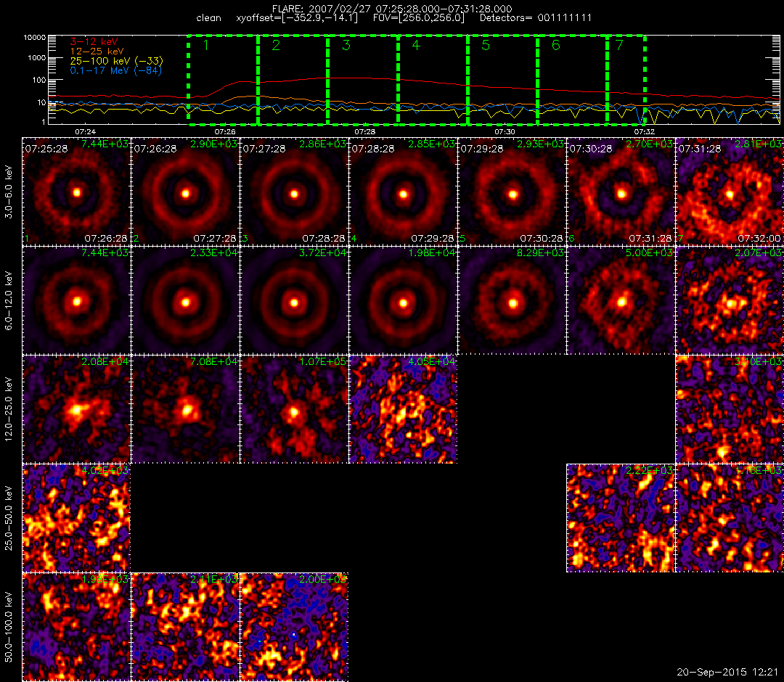Select interval number 6 in the lightcurve
784x682 pixels.
tap(555, 45)
